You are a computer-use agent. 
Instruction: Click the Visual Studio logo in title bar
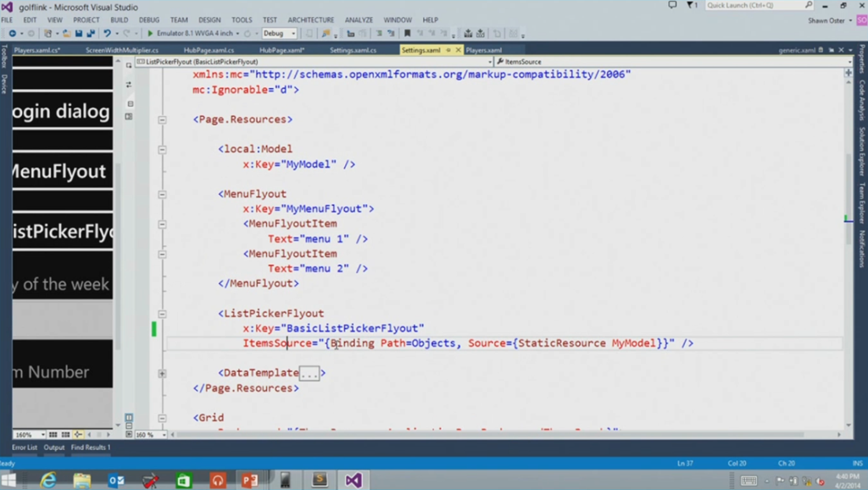click(x=7, y=7)
